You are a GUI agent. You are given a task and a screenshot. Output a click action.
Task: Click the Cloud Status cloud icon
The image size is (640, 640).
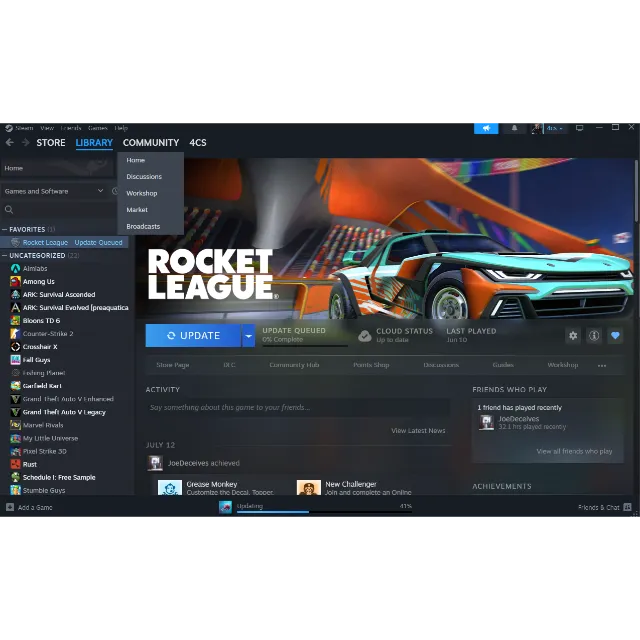[364, 336]
